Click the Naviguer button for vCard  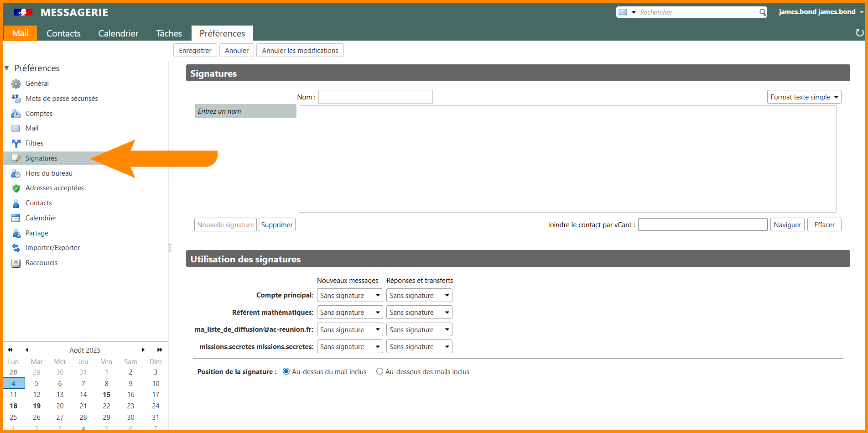(787, 224)
